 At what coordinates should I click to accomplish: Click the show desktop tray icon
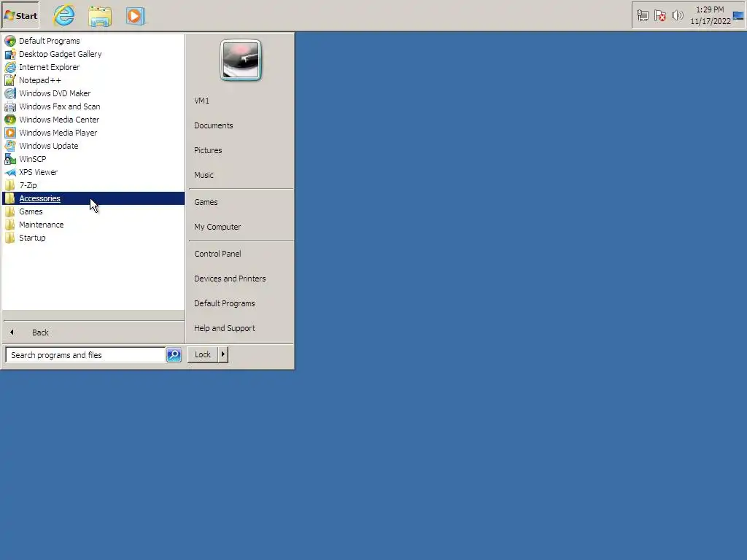tap(738, 16)
